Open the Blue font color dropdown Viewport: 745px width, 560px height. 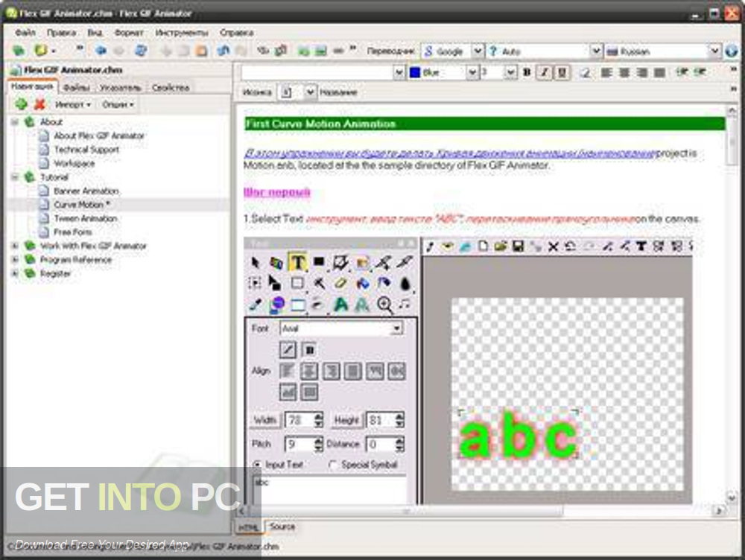point(472,73)
